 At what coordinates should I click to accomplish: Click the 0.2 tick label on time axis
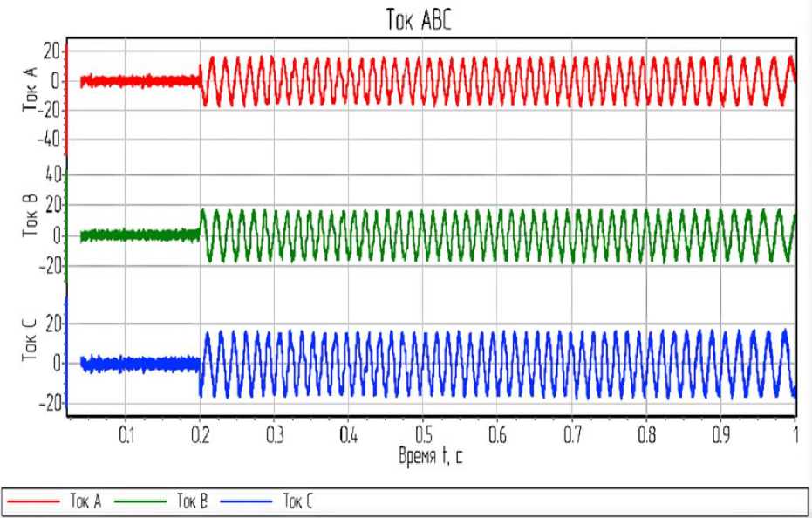coord(201,436)
